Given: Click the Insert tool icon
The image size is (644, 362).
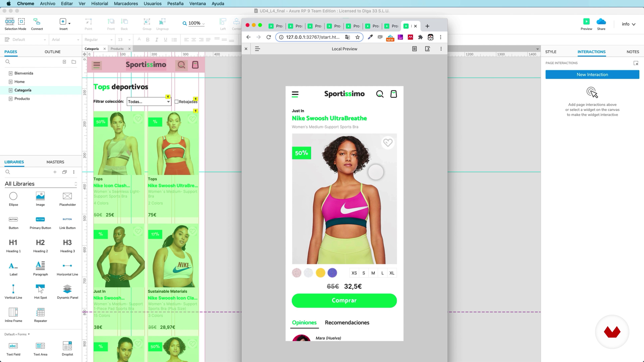Looking at the screenshot, I should (x=63, y=21).
